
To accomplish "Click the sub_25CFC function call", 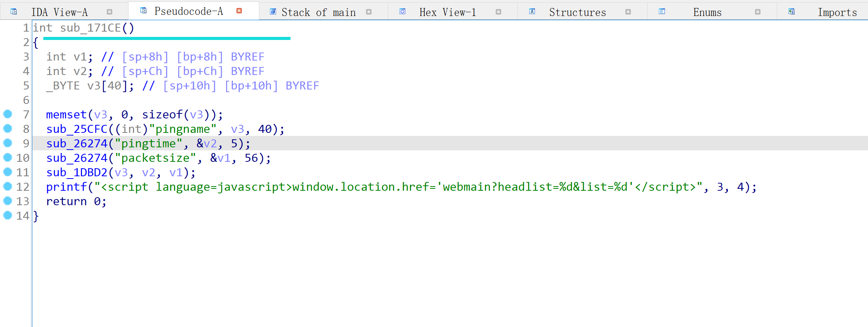I will [x=77, y=129].
